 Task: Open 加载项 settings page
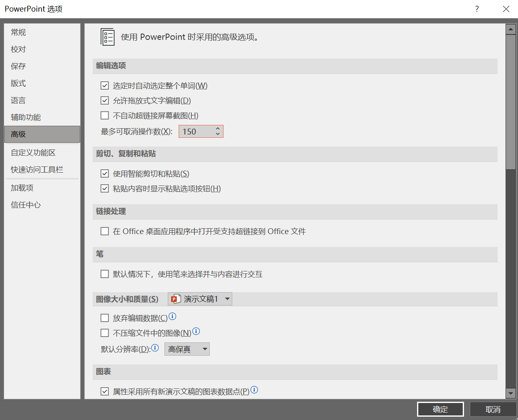tap(42, 188)
